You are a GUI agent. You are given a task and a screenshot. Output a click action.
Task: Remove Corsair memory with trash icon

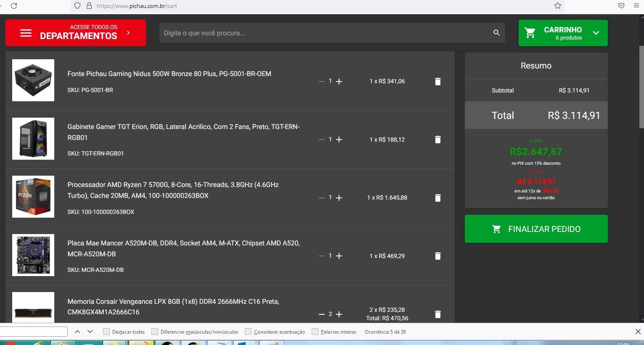437,314
